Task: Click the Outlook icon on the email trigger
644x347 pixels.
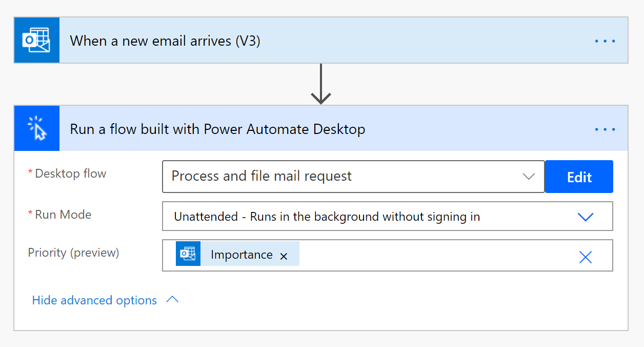Action: [x=36, y=41]
